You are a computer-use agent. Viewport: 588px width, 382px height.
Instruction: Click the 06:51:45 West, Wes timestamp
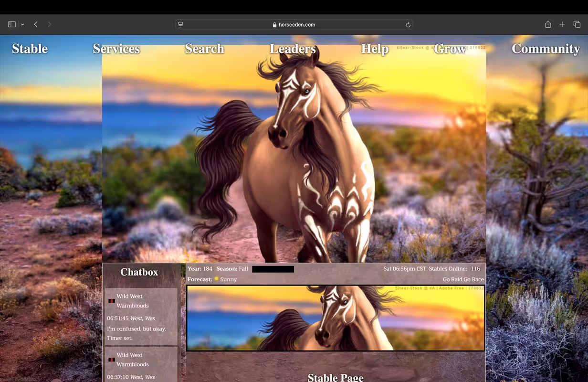coord(131,318)
